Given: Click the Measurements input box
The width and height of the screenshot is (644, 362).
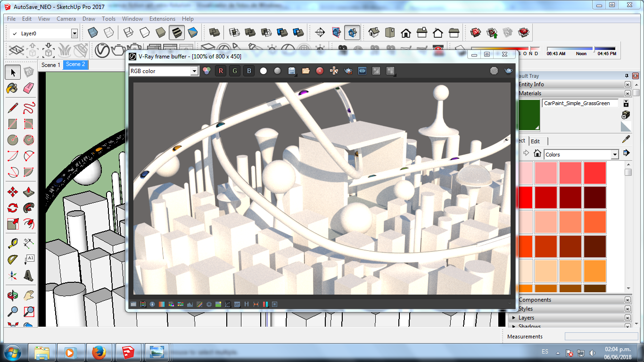Looking at the screenshot, I should tap(601, 337).
